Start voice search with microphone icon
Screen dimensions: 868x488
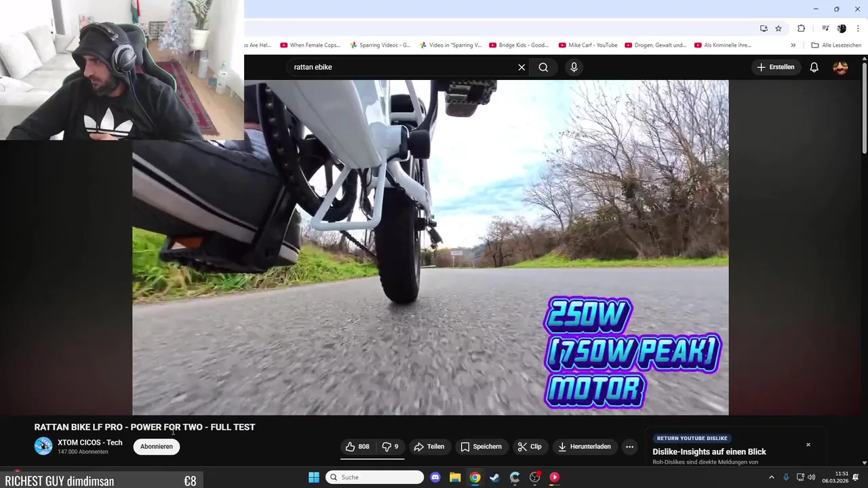[574, 67]
